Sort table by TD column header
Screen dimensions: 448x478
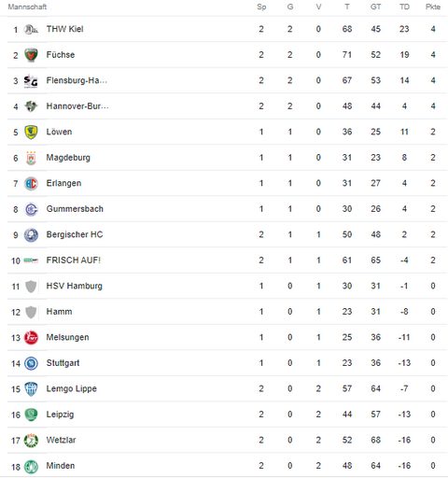pyautogui.click(x=404, y=7)
